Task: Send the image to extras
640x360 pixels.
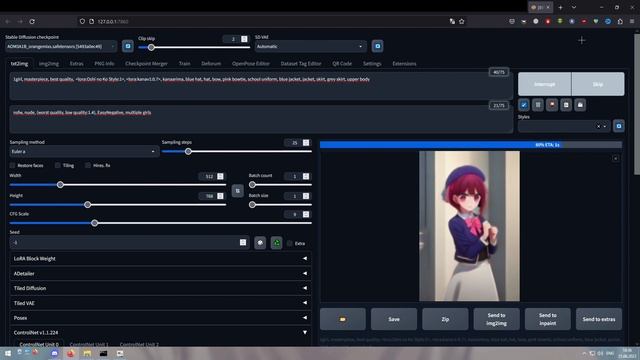Action: tap(599, 319)
